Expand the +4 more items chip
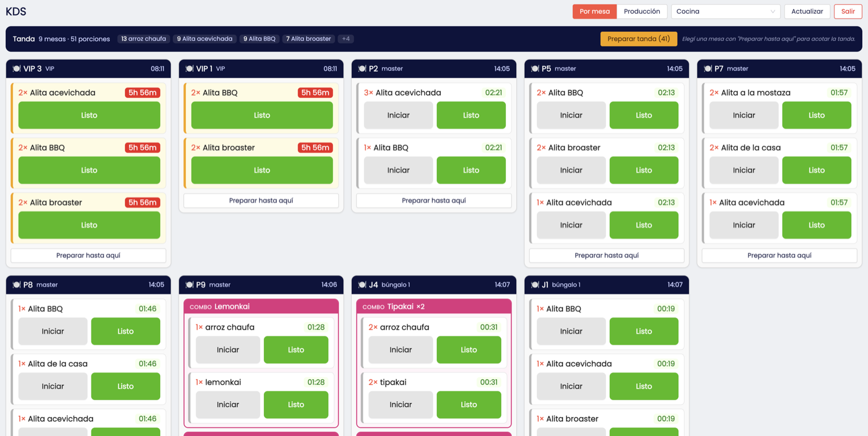 tap(345, 39)
